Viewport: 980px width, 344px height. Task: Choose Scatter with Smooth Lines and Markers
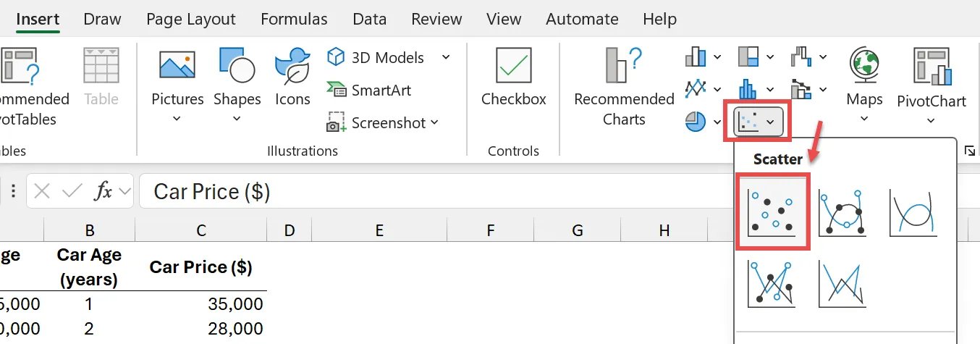[842, 212]
